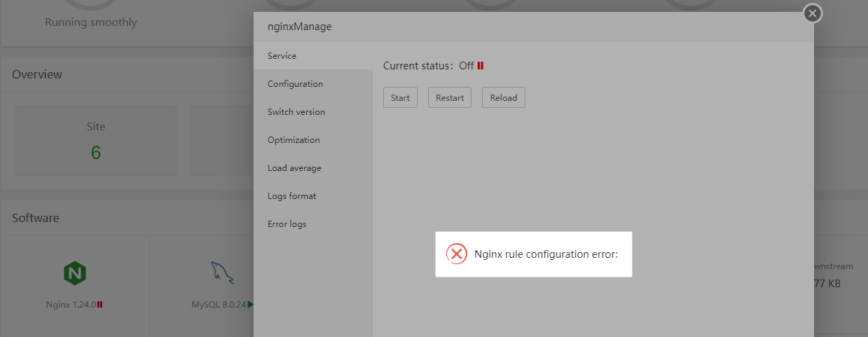
Task: Click the Nginx 1.24.0 software label
Action: [x=71, y=305]
